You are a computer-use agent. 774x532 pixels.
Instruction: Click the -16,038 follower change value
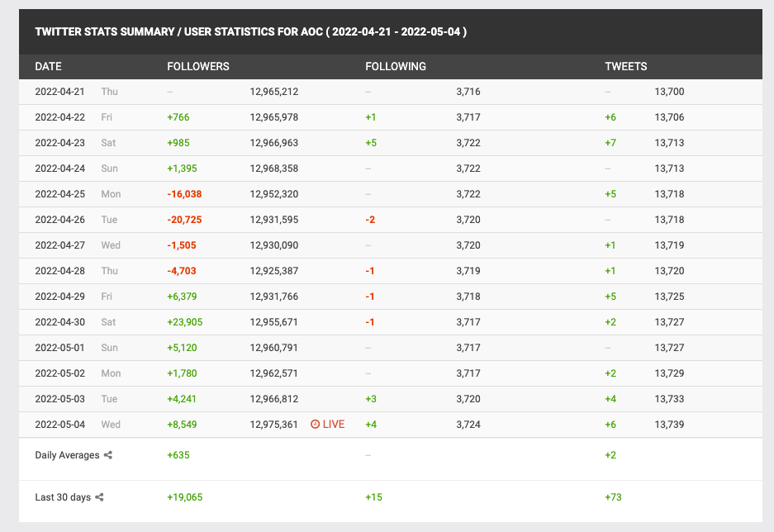tap(184, 194)
